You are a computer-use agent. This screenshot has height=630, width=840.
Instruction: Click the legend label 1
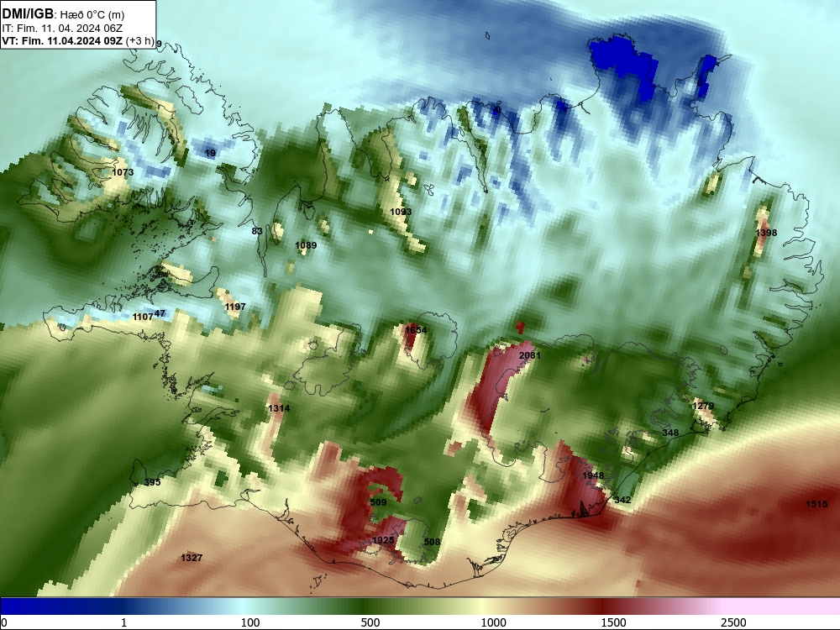[x=123, y=622]
